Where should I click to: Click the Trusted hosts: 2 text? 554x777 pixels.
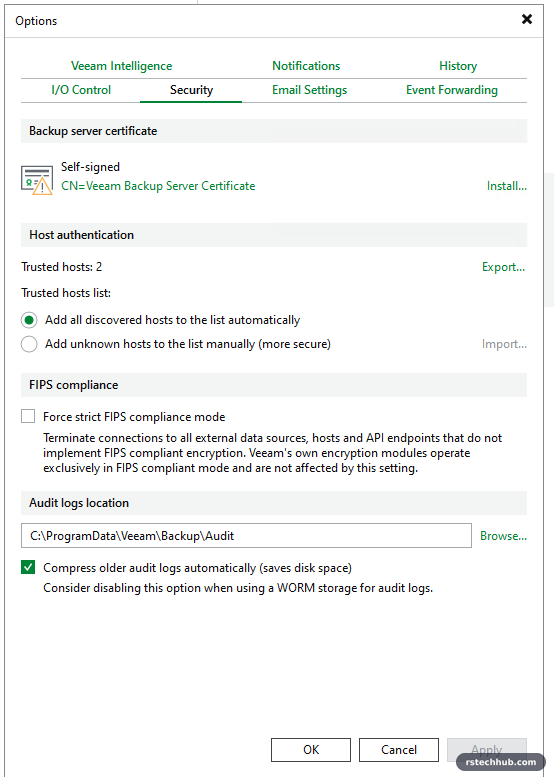coord(61,267)
